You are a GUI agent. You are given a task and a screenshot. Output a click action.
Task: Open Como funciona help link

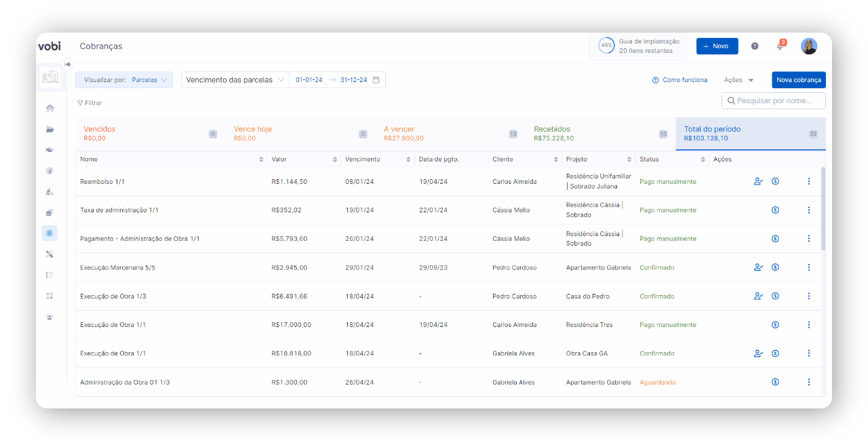[x=679, y=80]
